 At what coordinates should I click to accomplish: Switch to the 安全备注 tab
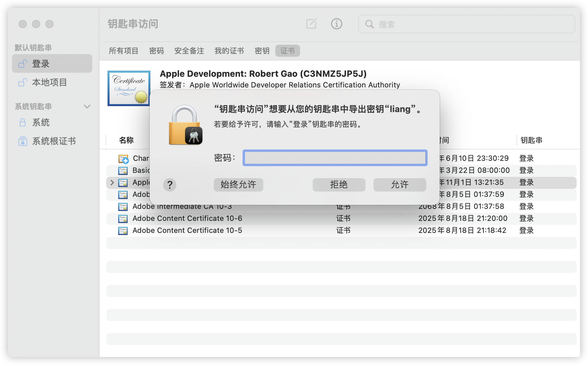pyautogui.click(x=189, y=51)
